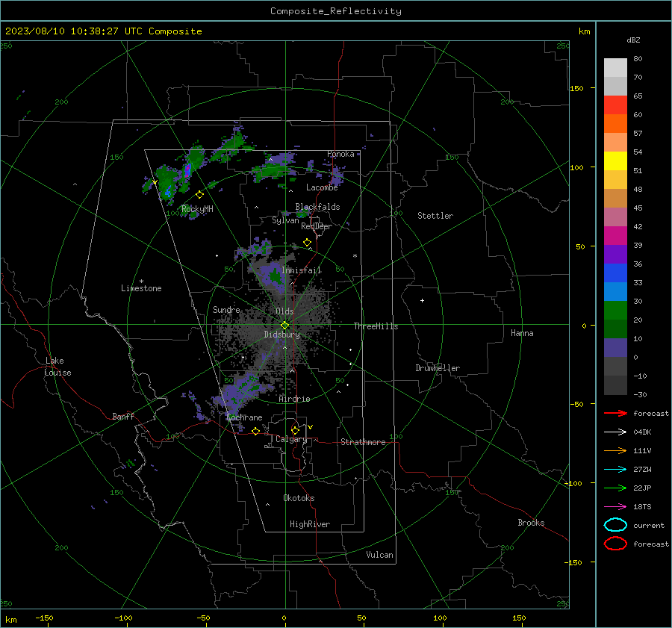
Task: Click the Lake Louise label
Action: pyautogui.click(x=57, y=367)
